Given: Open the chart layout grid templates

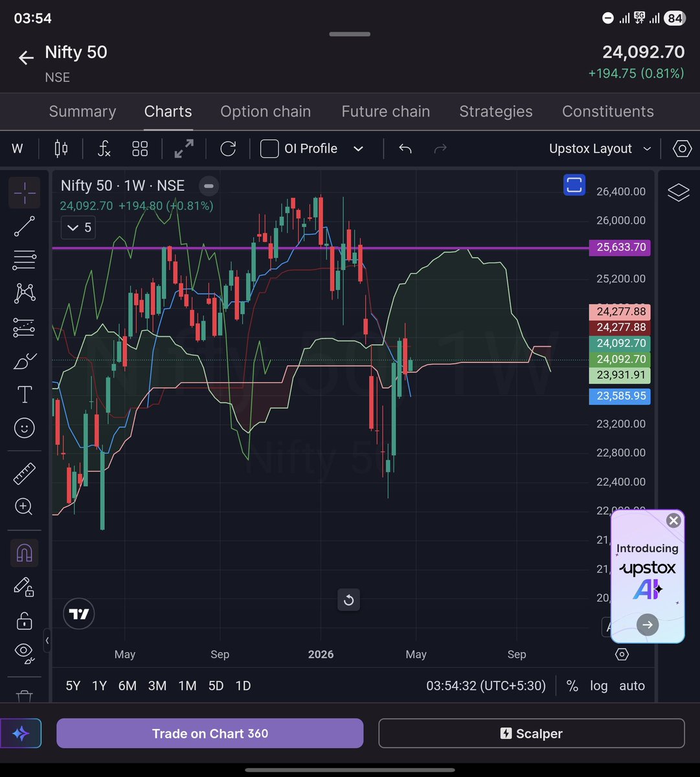Looking at the screenshot, I should pos(140,148).
